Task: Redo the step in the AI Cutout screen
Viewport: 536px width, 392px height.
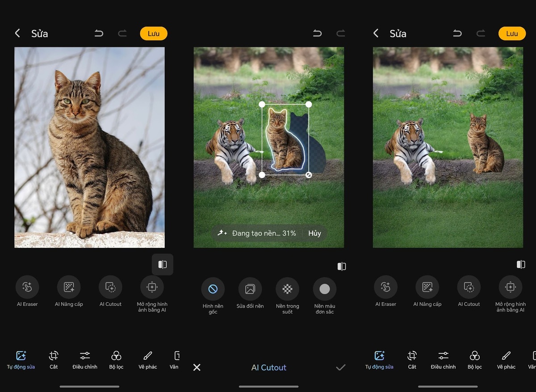Action: [x=340, y=33]
